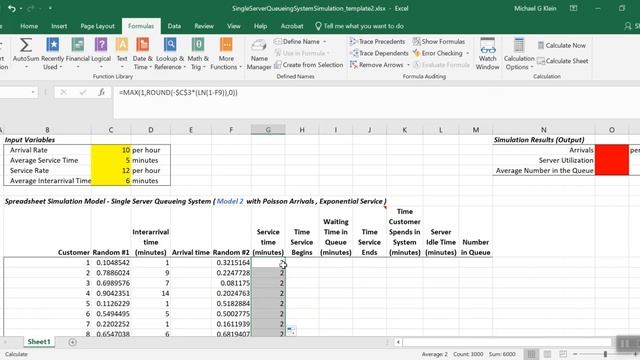This screenshot has width=640, height=360.
Task: Add a new sheet with plus icon
Action: coord(72,342)
